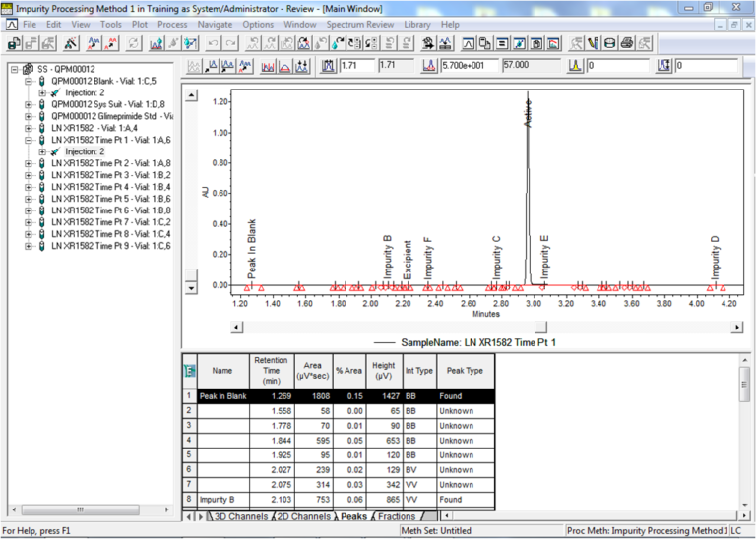Click the threshold tool icon beside 5.700e+001
756x539 pixels.
click(429, 66)
